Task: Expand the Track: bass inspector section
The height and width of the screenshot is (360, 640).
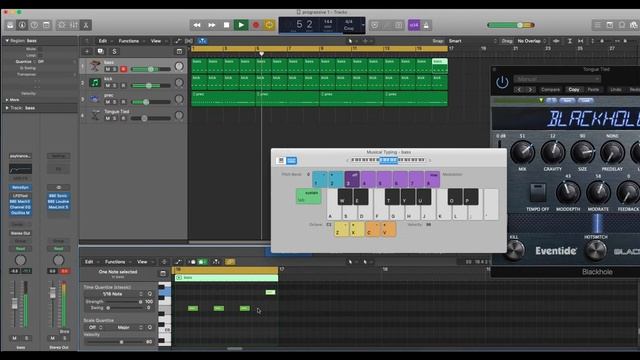Action: click(7, 108)
